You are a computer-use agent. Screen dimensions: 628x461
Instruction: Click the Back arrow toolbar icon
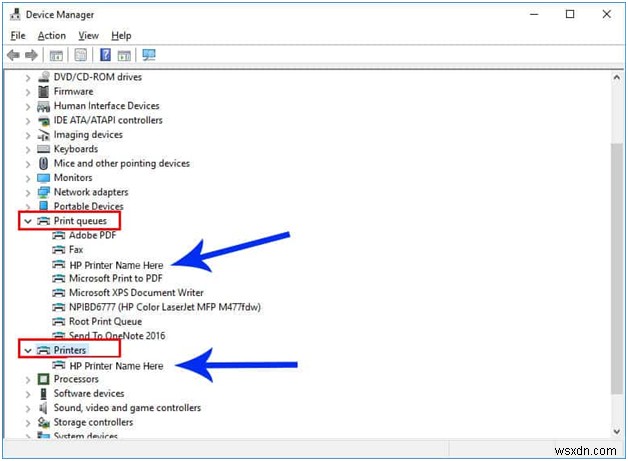click(13, 55)
